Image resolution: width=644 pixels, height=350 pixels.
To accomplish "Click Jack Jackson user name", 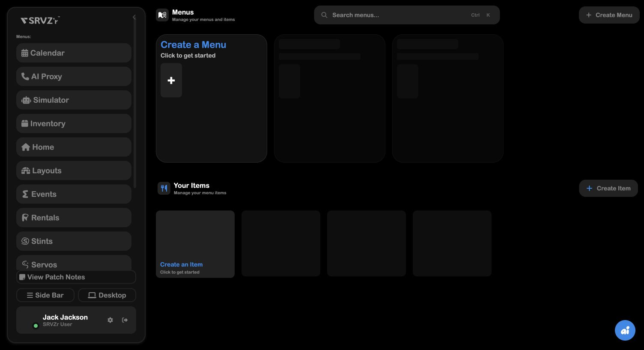I will coord(65,317).
